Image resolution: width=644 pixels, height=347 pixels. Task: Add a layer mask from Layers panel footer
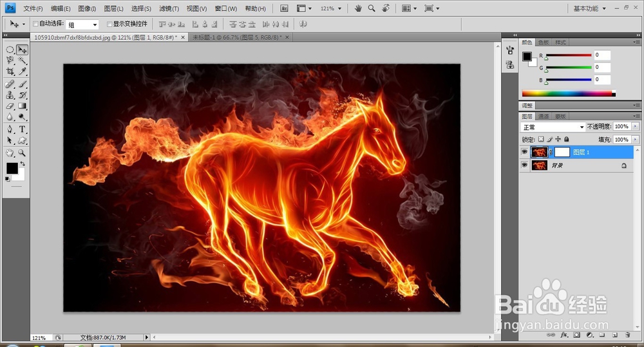click(577, 335)
